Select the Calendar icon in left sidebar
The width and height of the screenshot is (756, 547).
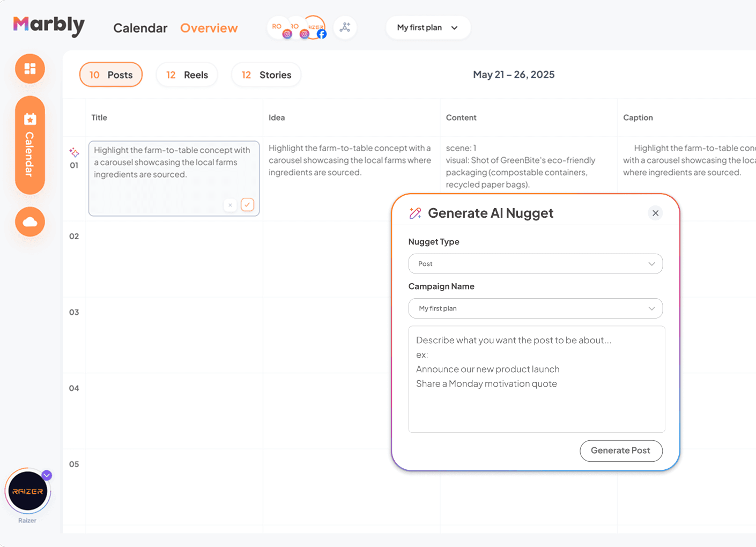(29, 119)
